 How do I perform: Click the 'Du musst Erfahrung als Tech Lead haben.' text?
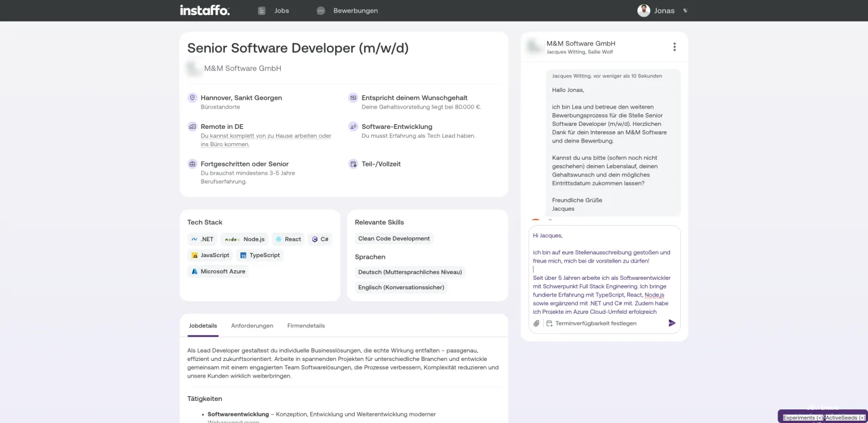(418, 135)
